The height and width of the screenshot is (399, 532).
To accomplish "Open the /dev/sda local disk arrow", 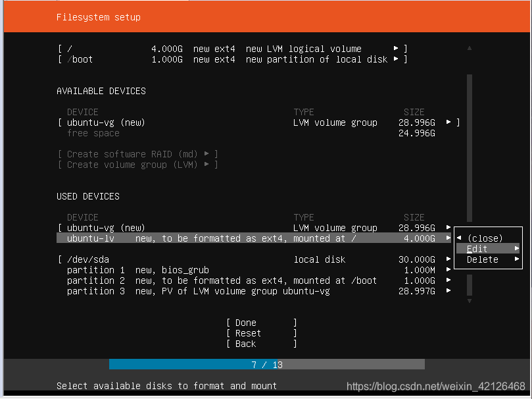I will coord(448,259).
